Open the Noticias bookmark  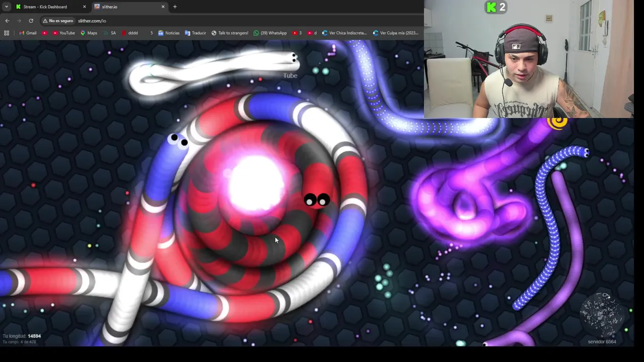pyautogui.click(x=169, y=33)
